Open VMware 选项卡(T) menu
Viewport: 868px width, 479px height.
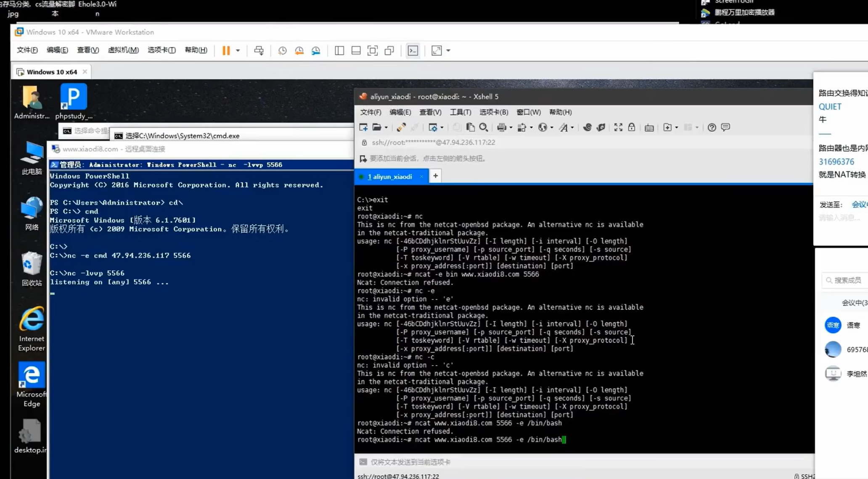coord(161,50)
